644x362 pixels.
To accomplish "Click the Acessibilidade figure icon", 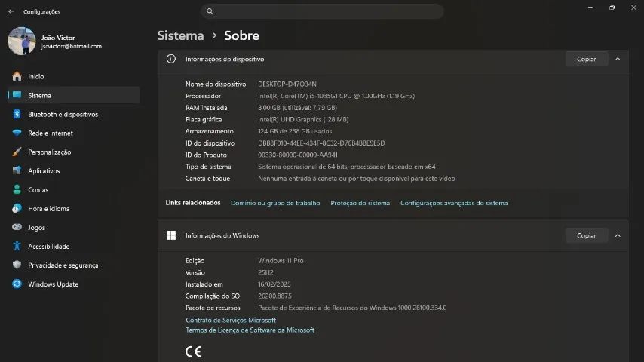I will click(17, 246).
